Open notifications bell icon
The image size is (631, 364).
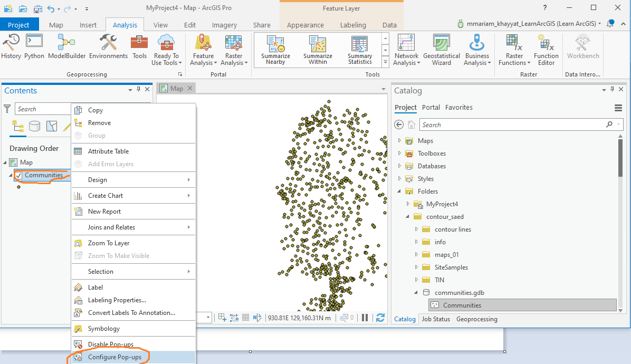[610, 23]
